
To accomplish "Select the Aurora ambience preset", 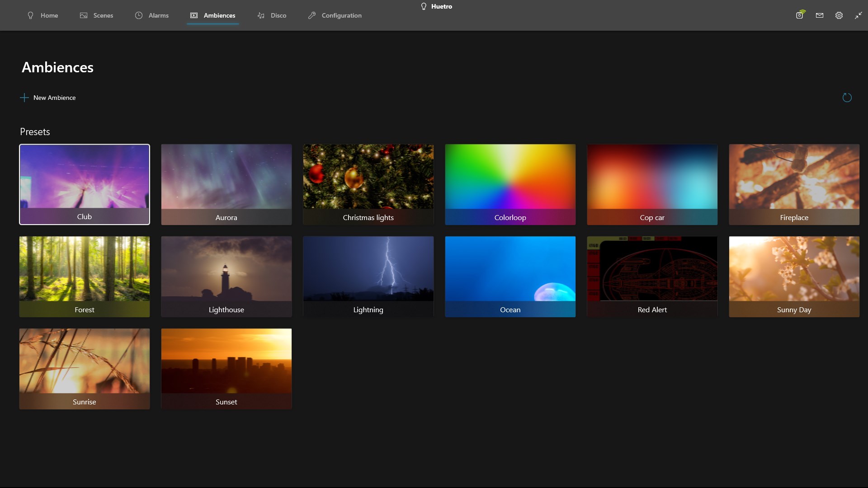I will click(x=226, y=184).
